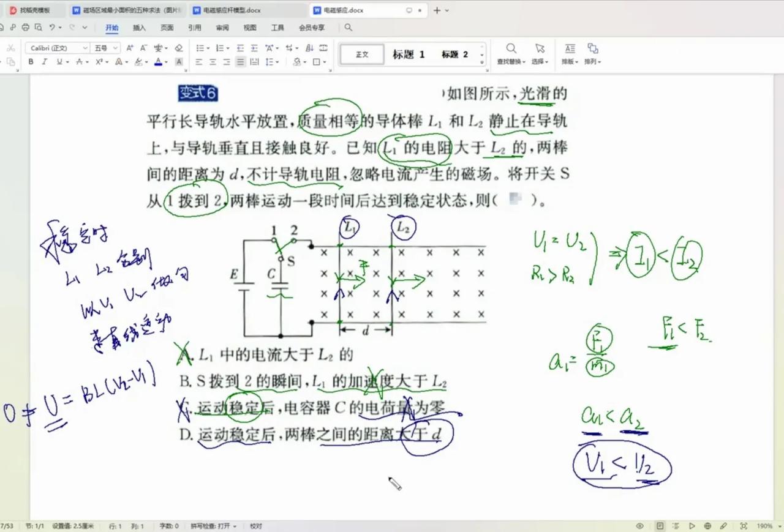Open the 选择 selection dropdown

pyautogui.click(x=540, y=54)
